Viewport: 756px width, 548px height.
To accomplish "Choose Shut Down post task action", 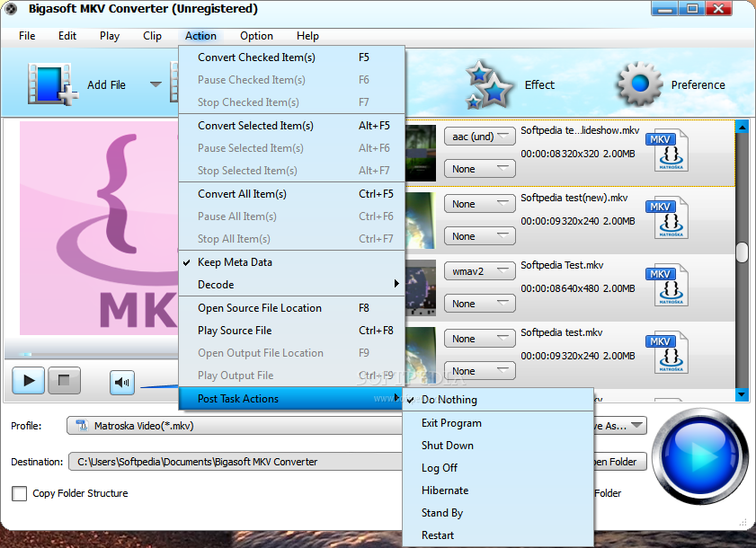I will (x=498, y=446).
